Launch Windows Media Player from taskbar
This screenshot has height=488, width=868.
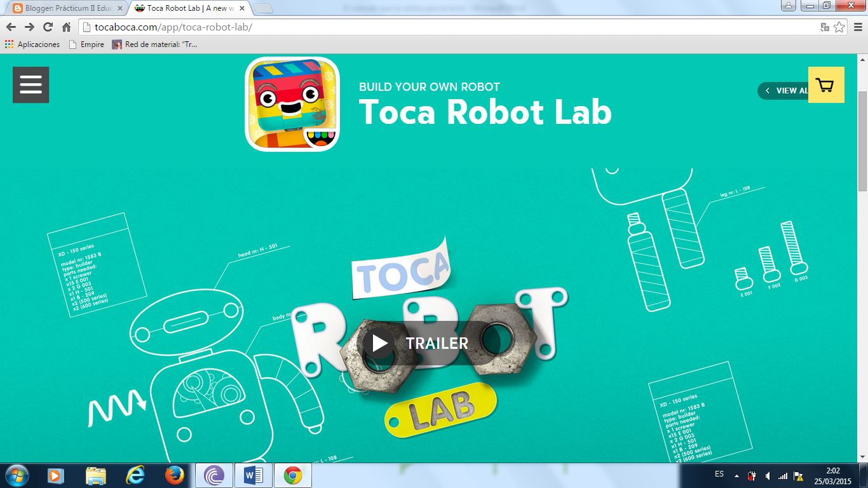point(56,475)
